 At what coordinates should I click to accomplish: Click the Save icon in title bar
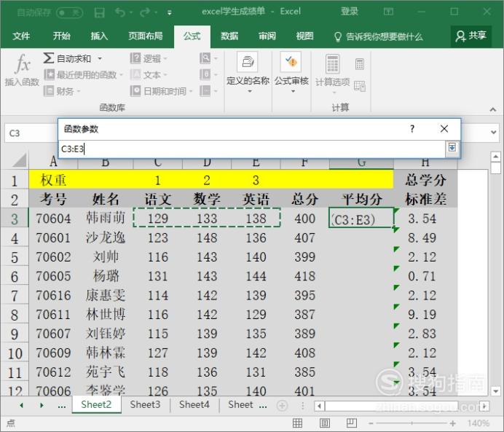(x=99, y=12)
